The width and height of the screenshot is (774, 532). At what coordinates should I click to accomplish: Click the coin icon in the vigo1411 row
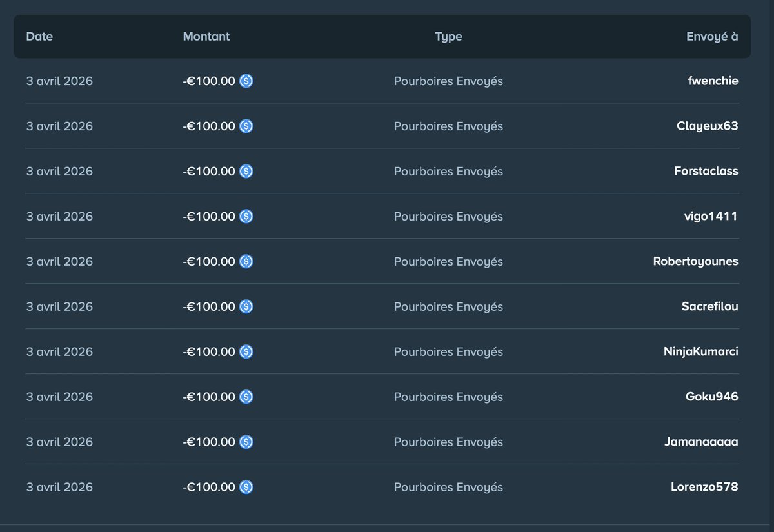(246, 216)
